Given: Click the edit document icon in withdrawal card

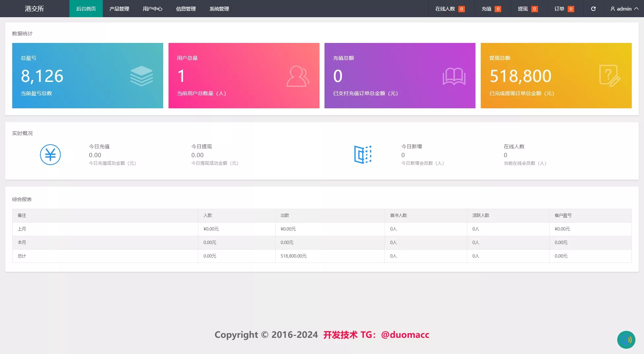Looking at the screenshot, I should coord(610,76).
